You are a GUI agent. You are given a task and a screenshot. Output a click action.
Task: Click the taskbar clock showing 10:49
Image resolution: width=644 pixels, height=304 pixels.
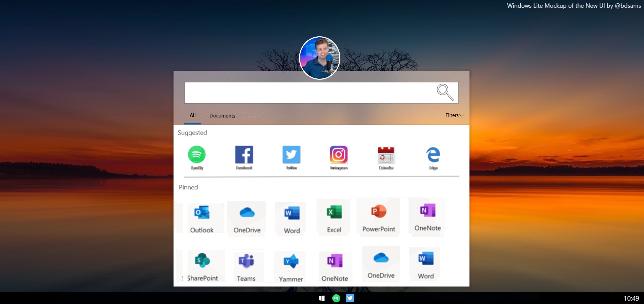click(631, 298)
